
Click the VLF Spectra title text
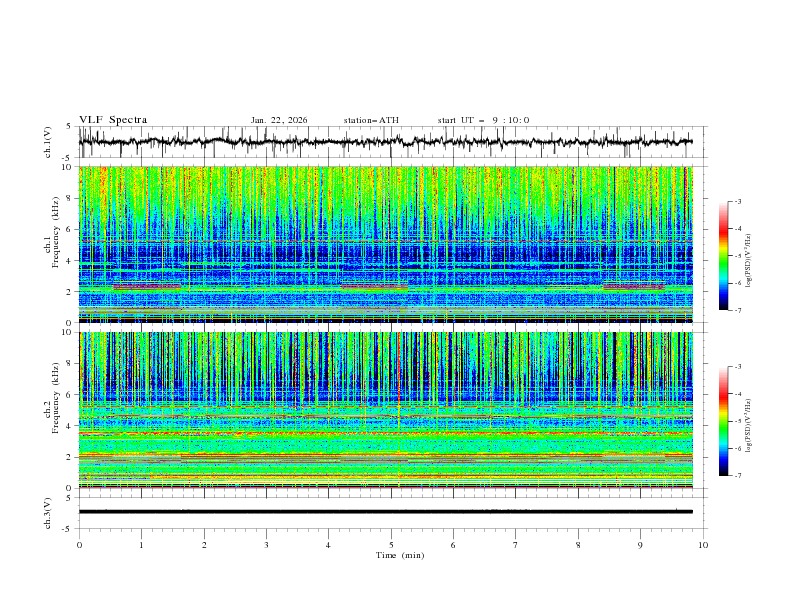(x=113, y=120)
